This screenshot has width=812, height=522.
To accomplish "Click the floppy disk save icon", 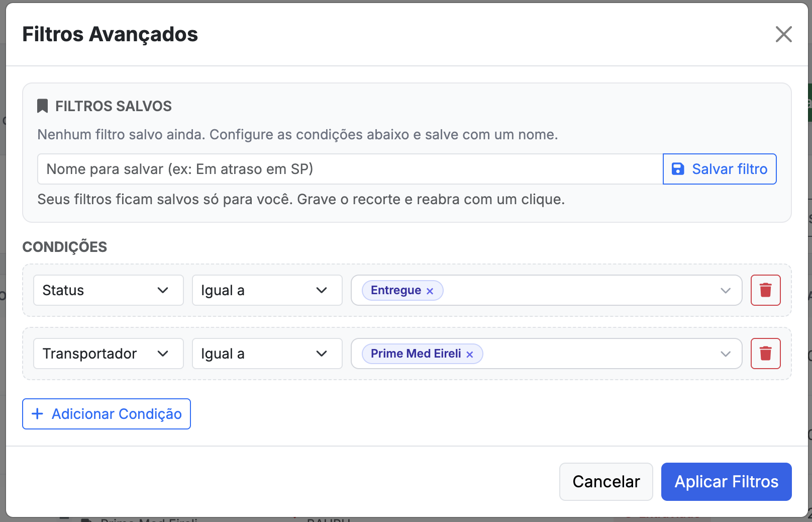I will [x=678, y=169].
